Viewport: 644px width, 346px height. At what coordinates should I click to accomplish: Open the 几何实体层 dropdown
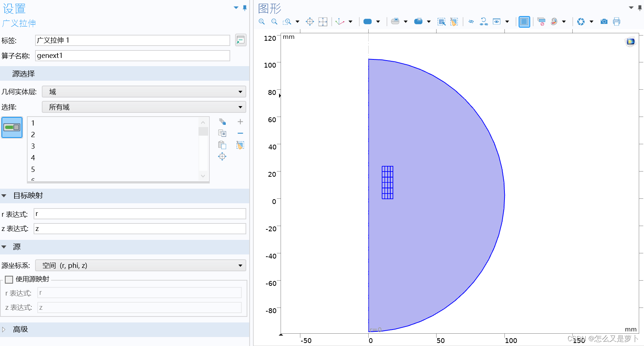[144, 92]
